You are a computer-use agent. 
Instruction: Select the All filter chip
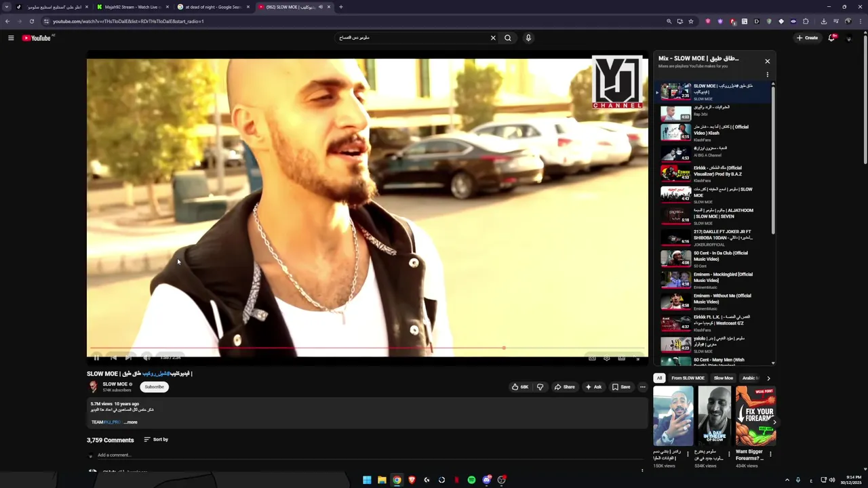(659, 378)
